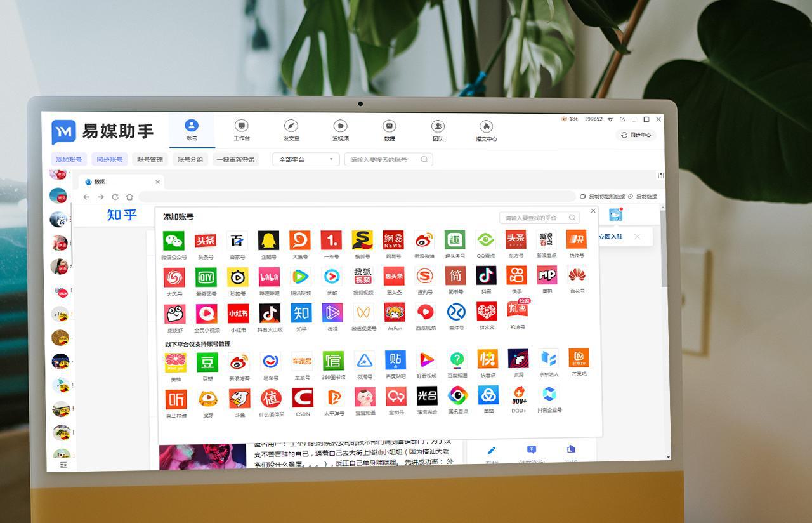Go back with the browser arrow
The image size is (812, 523).
click(x=86, y=197)
